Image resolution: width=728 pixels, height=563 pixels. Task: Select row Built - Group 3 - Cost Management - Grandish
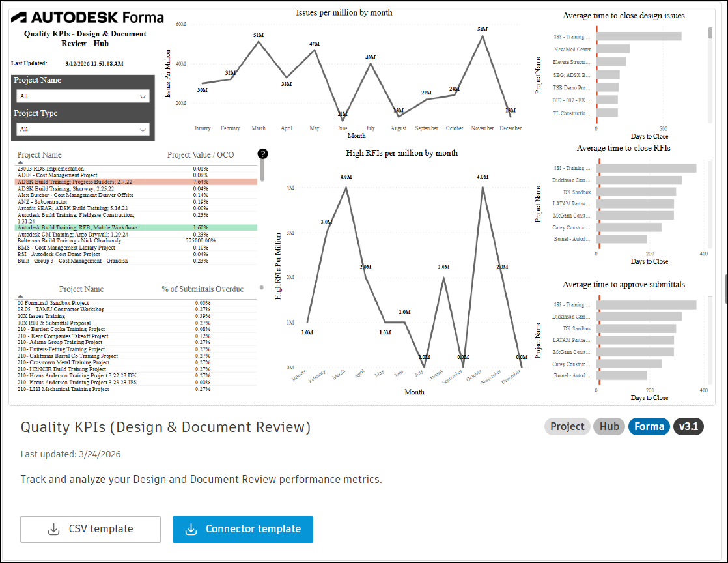(x=136, y=261)
